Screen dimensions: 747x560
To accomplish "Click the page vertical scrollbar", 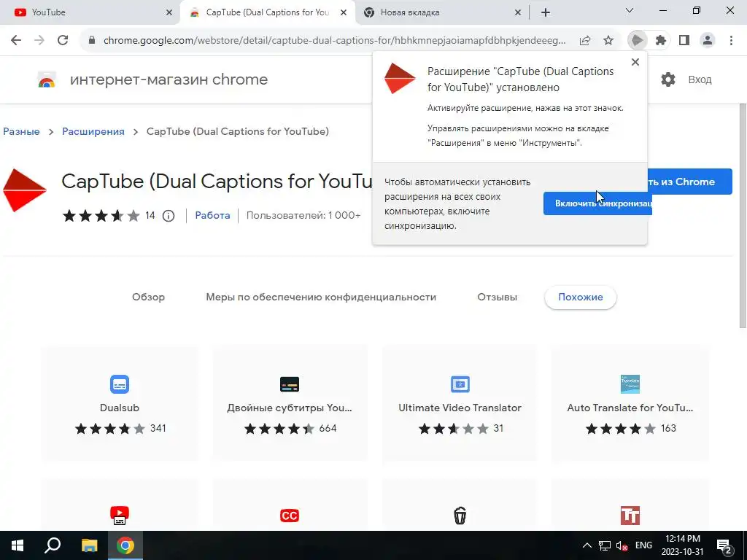I will 743,215.
